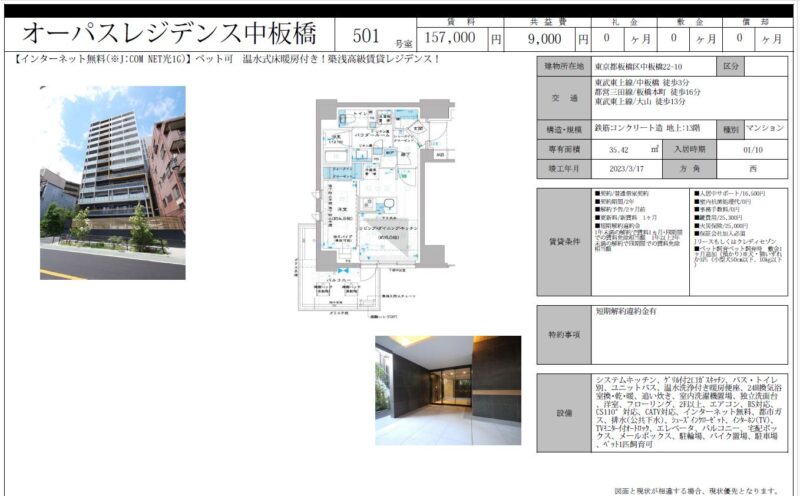Click the 建物所在地 label cell
The image size is (800, 496).
click(564, 66)
